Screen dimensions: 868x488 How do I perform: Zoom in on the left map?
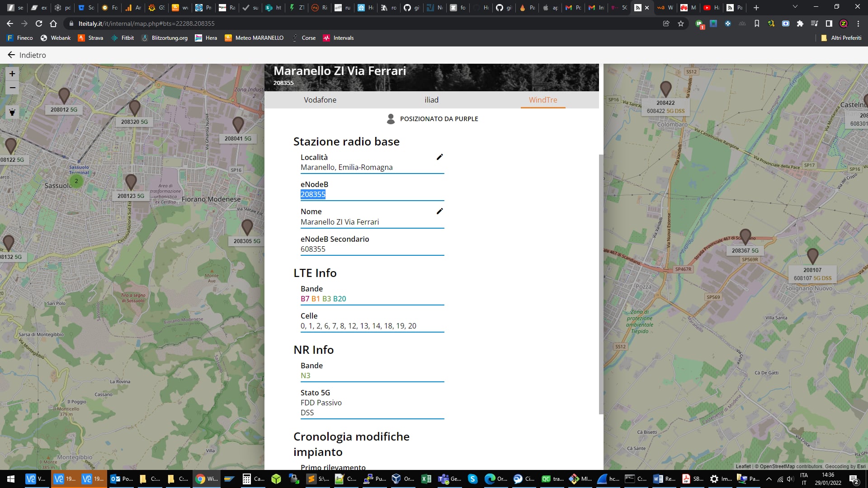tap(12, 74)
